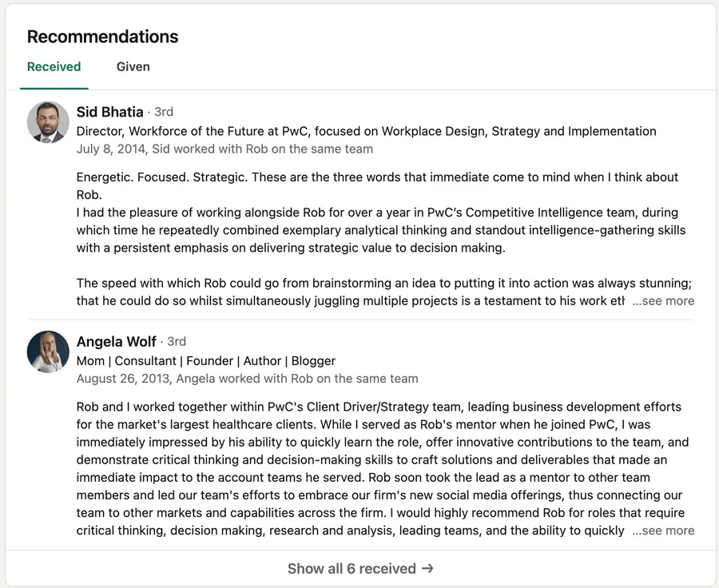The width and height of the screenshot is (719, 588).
Task: Expand Sid Bhatia's recommendation with see more
Action: 663,300
